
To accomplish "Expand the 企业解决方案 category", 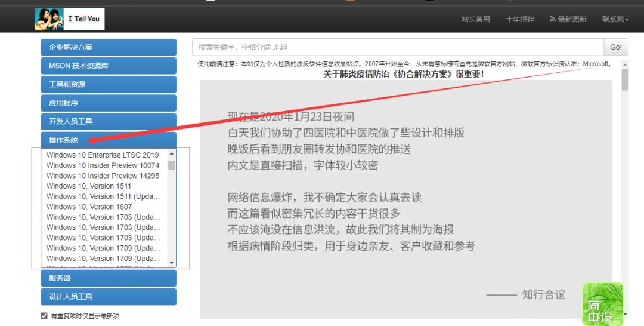I will [109, 47].
